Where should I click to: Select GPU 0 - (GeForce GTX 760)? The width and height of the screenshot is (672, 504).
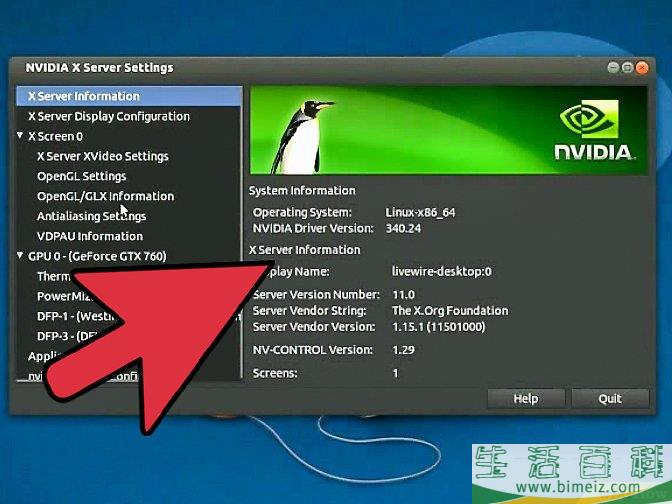[97, 256]
